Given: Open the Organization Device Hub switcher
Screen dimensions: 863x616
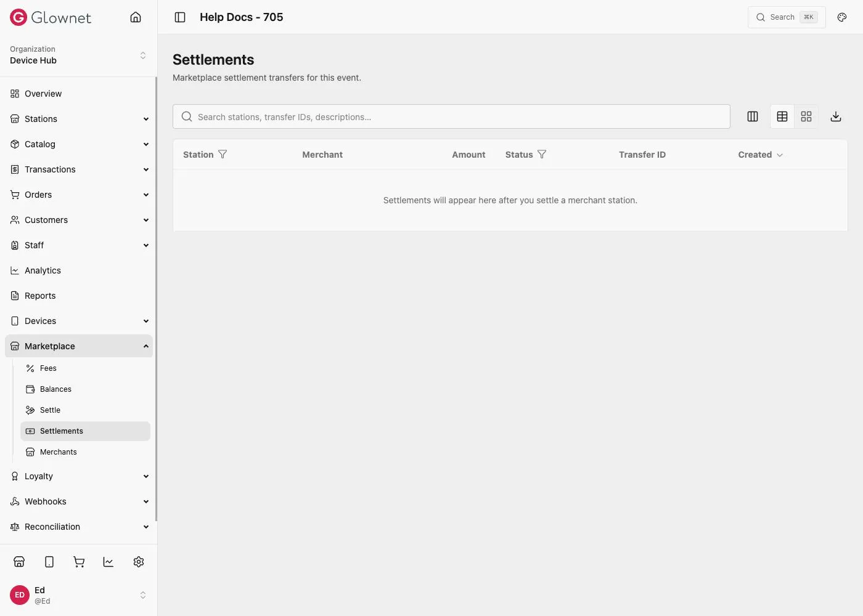Looking at the screenshot, I should tap(79, 55).
